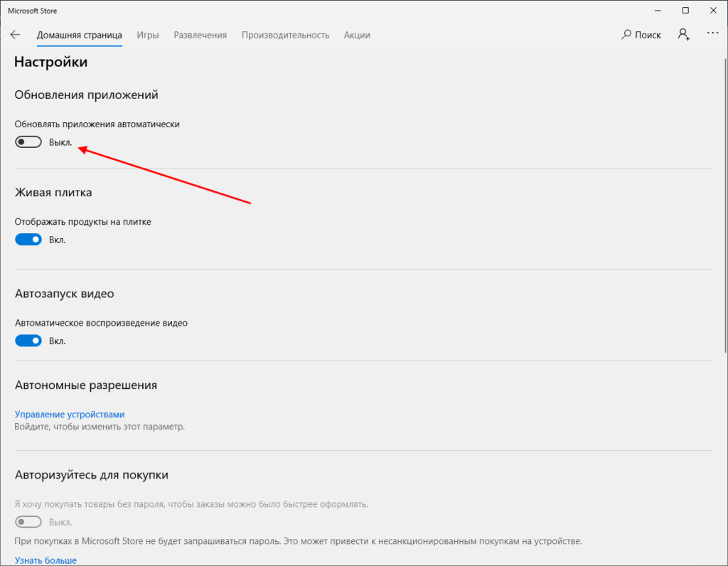This screenshot has width=728, height=566.
Task: Click the Живая плитка heading
Action: pyautogui.click(x=53, y=192)
